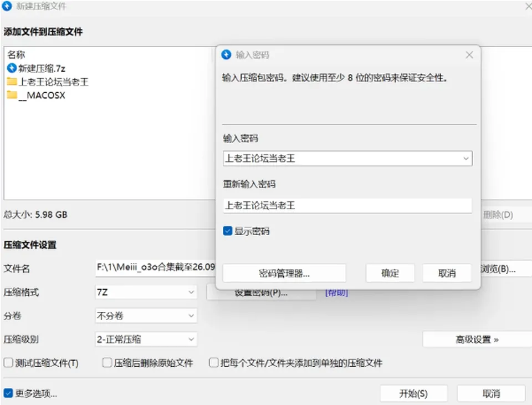Screen dimensions: 532x405
Task: Expand the 分卷 dropdown showing 不分卷
Action: 146,316
